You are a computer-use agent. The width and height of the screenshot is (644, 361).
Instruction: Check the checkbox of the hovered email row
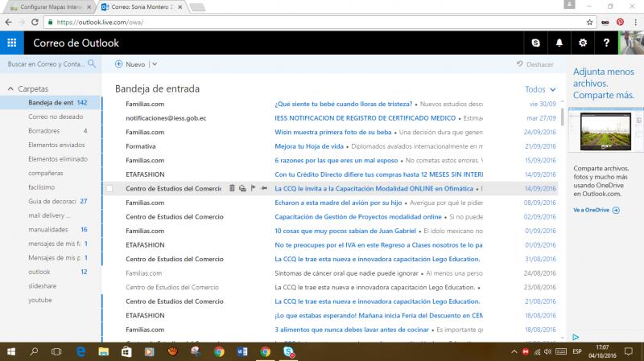click(110, 188)
